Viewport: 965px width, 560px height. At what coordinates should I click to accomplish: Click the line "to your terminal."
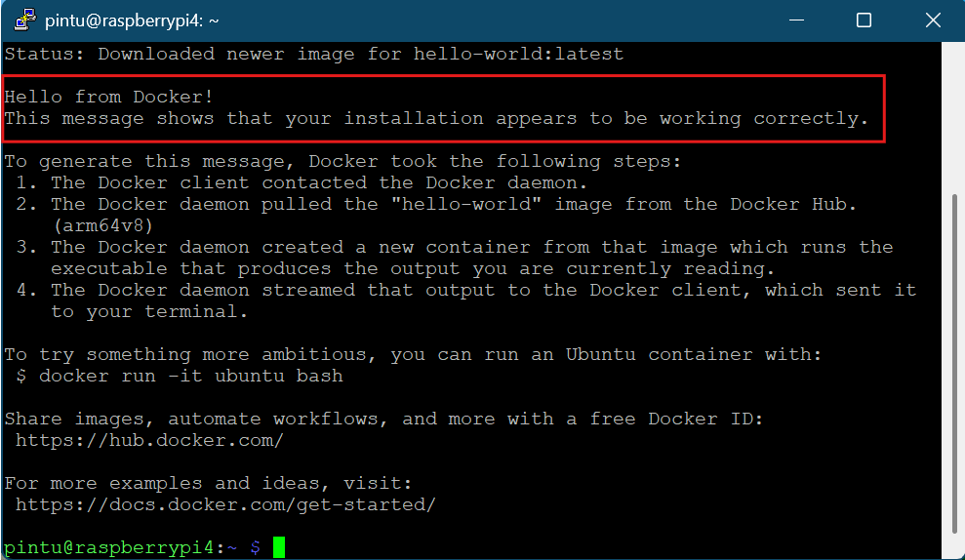click(x=149, y=311)
